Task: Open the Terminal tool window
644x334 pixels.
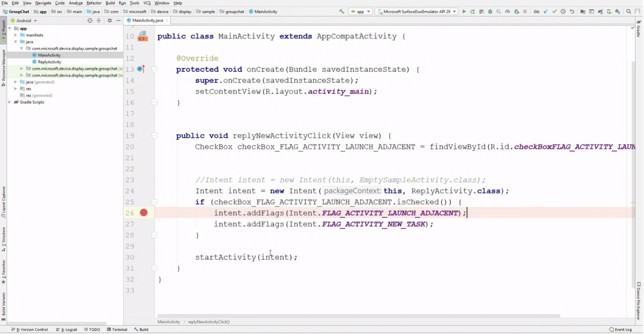Action: (119, 329)
